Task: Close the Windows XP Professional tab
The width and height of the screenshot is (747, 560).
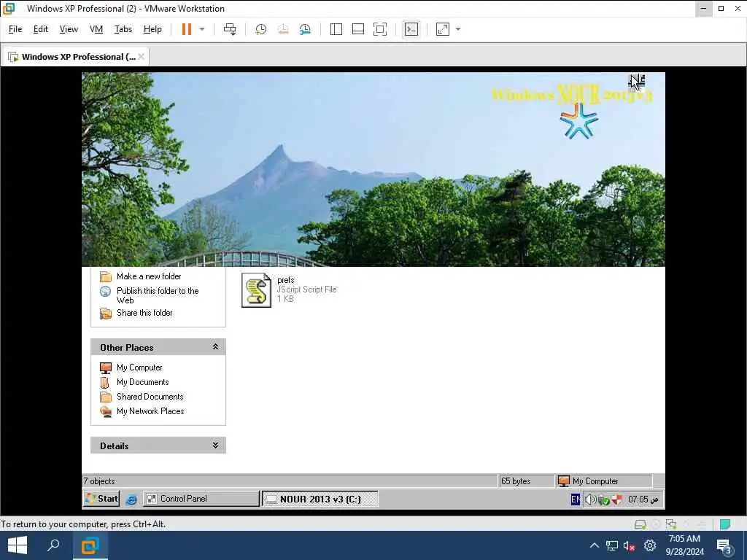Action: (141, 57)
